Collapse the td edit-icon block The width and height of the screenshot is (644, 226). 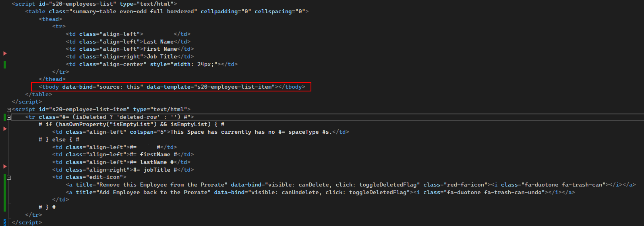tap(9, 178)
